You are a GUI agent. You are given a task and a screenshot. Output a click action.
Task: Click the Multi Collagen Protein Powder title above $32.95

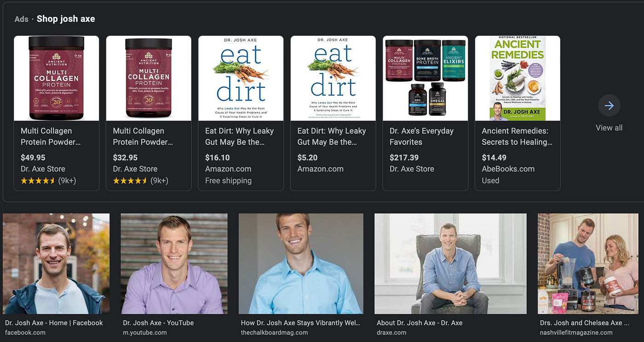click(143, 137)
